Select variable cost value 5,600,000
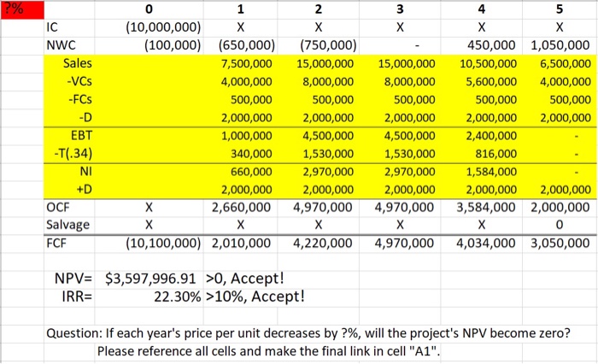598x364 pixels. coord(491,81)
